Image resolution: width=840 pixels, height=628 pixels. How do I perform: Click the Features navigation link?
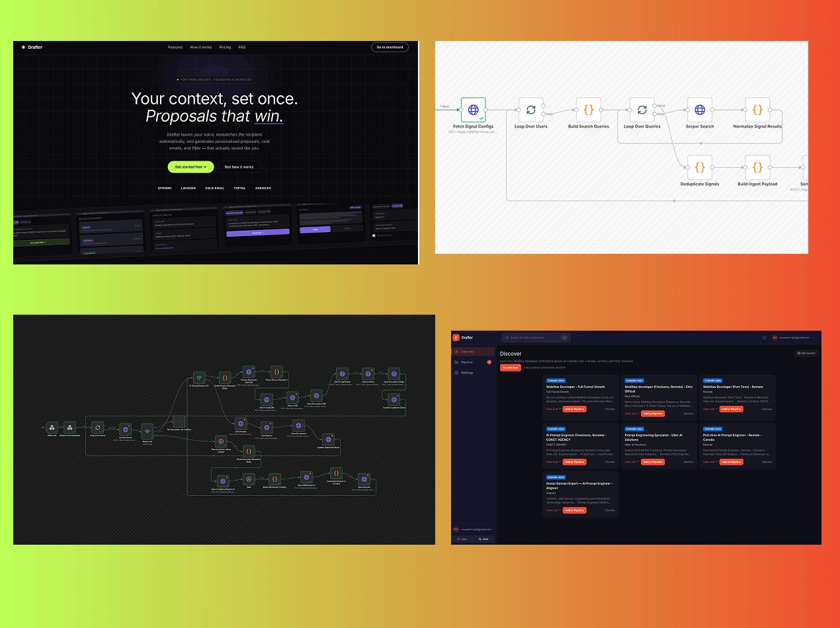(175, 48)
